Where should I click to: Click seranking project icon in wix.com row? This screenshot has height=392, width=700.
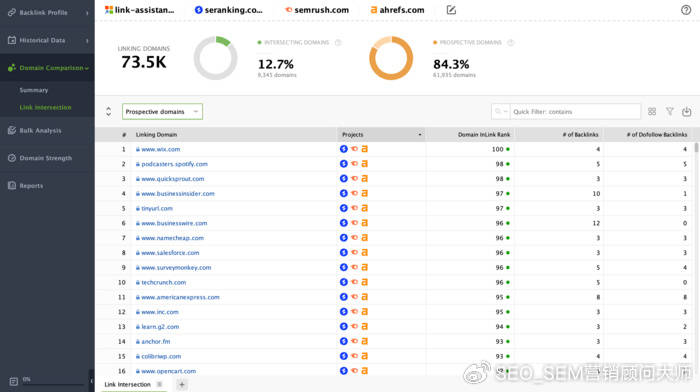[x=344, y=149]
